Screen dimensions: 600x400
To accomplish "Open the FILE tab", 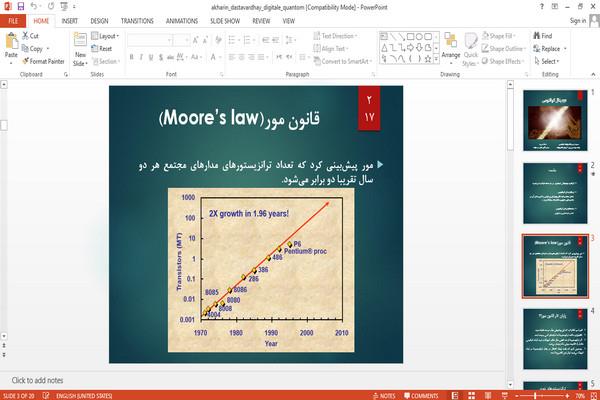I will (x=13, y=21).
